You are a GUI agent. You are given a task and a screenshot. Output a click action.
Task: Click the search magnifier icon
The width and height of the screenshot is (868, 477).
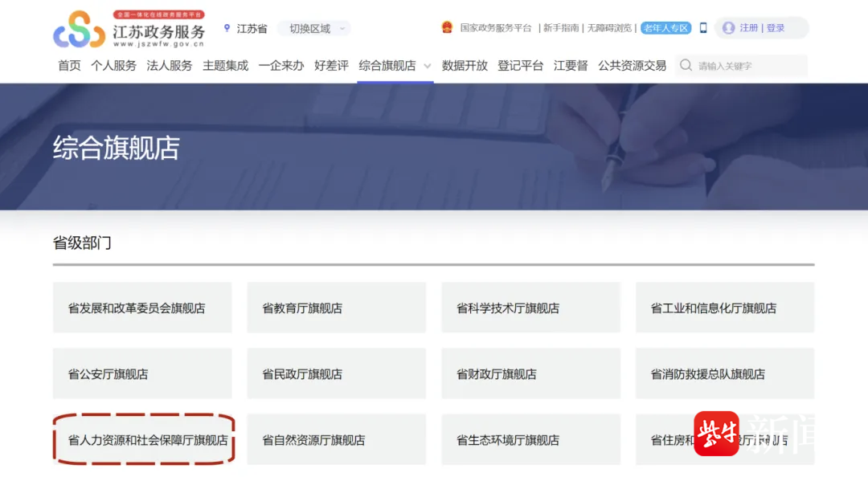686,65
